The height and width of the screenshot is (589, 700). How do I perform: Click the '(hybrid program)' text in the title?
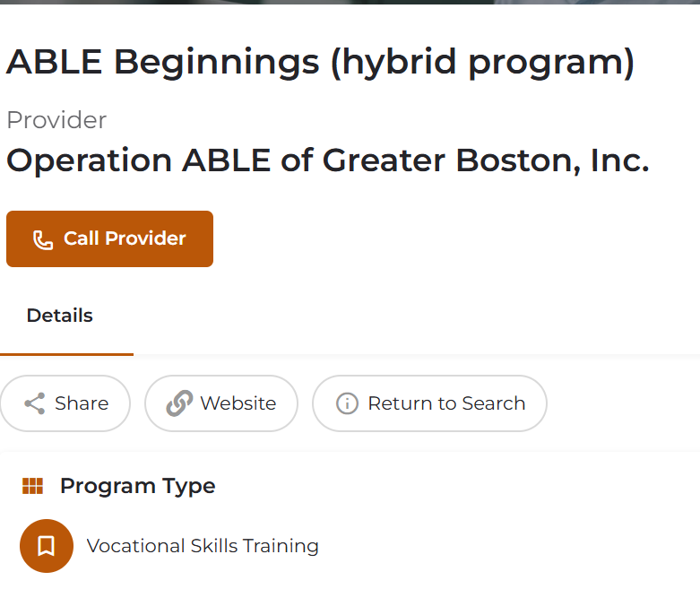point(482,64)
